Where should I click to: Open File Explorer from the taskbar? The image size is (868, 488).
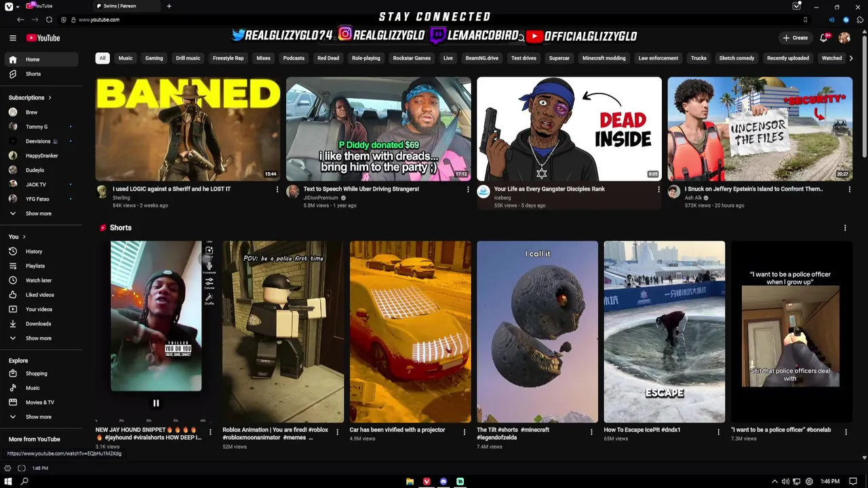(x=410, y=481)
